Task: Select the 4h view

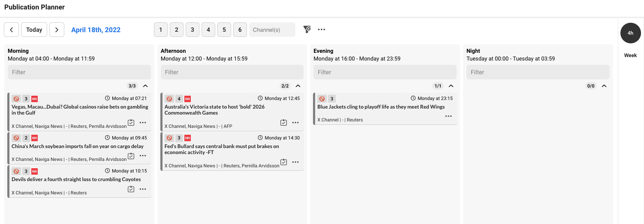Action: pyautogui.click(x=630, y=33)
